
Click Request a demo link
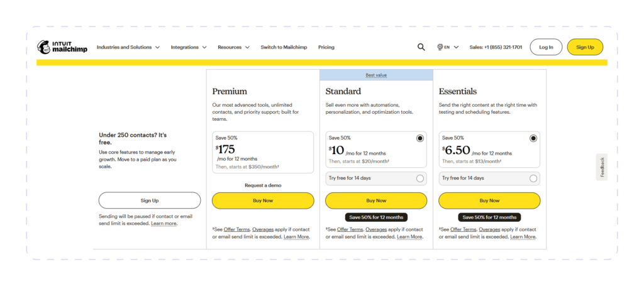point(263,185)
